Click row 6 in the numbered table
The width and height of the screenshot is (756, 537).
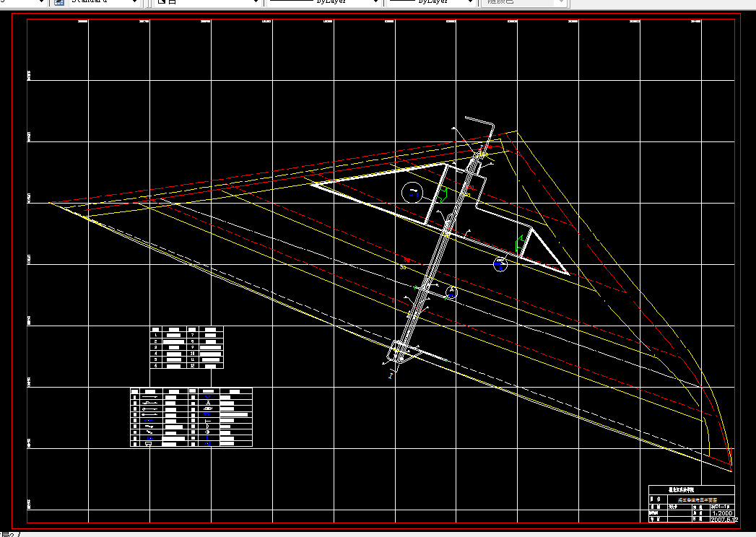pos(169,365)
